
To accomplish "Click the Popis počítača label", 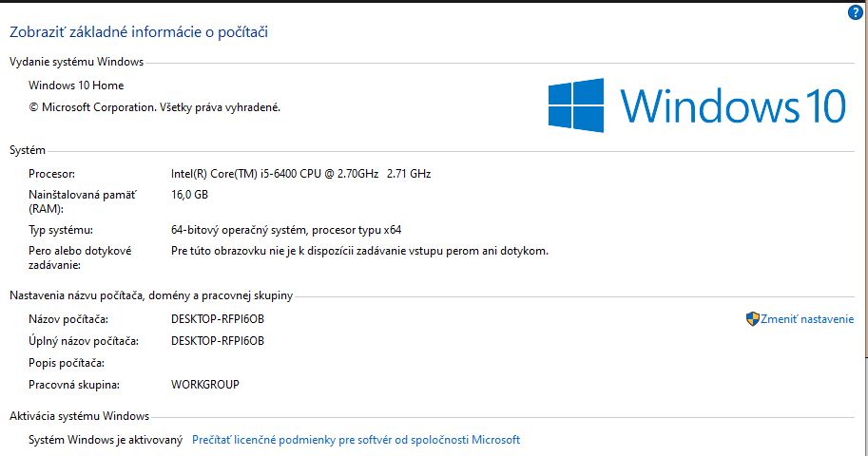I will [x=67, y=363].
